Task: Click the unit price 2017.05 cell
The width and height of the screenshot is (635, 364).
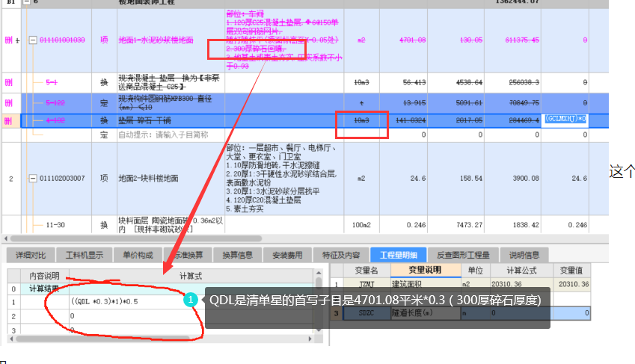Action: 456,120
